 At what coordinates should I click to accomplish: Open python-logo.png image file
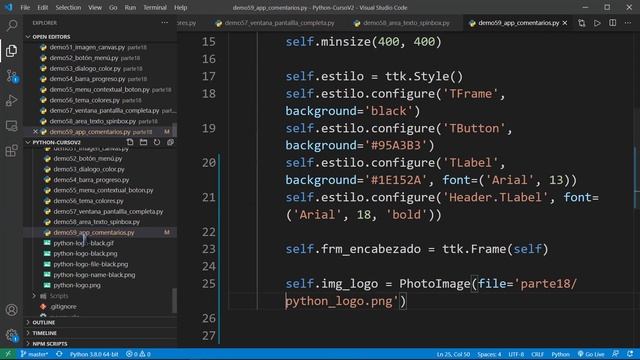pyautogui.click(x=77, y=285)
